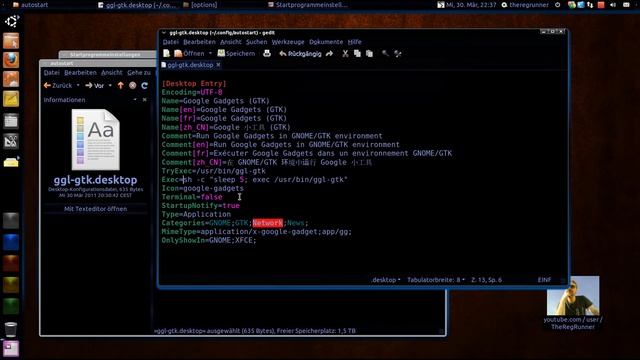
Task: Open the gedit Bearbeiten menu
Action: 199,42
